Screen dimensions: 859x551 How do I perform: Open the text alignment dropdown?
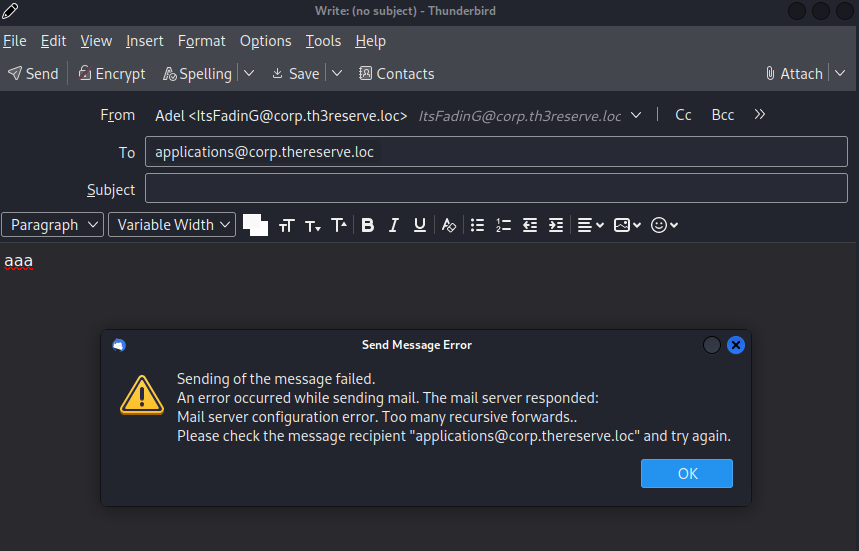(x=591, y=225)
